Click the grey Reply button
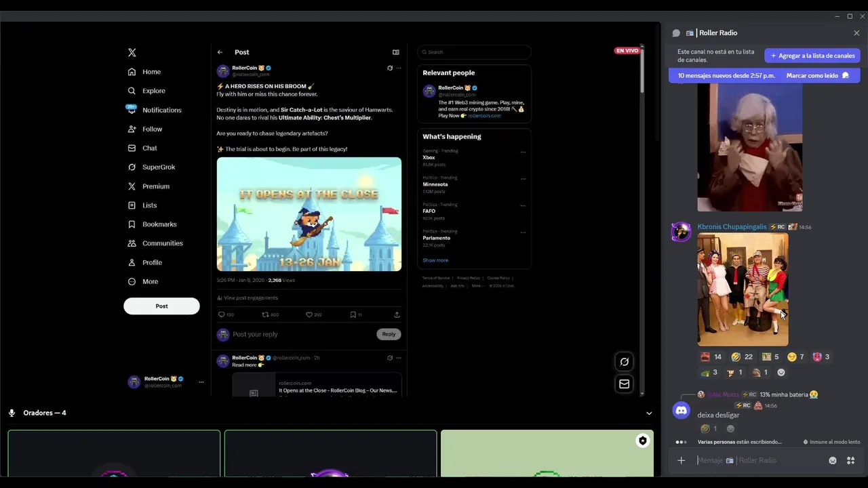Screen dimensions: 868x488 pos(389,334)
